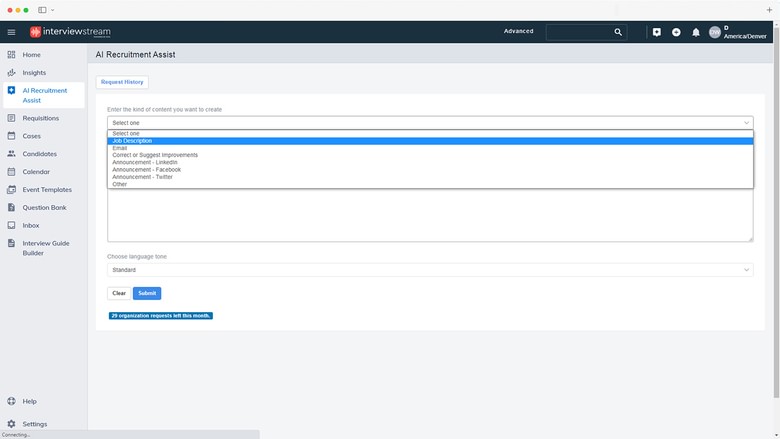The width and height of the screenshot is (780, 439).
Task: Click the Interview Guide Builder icon
Action: pyautogui.click(x=11, y=243)
